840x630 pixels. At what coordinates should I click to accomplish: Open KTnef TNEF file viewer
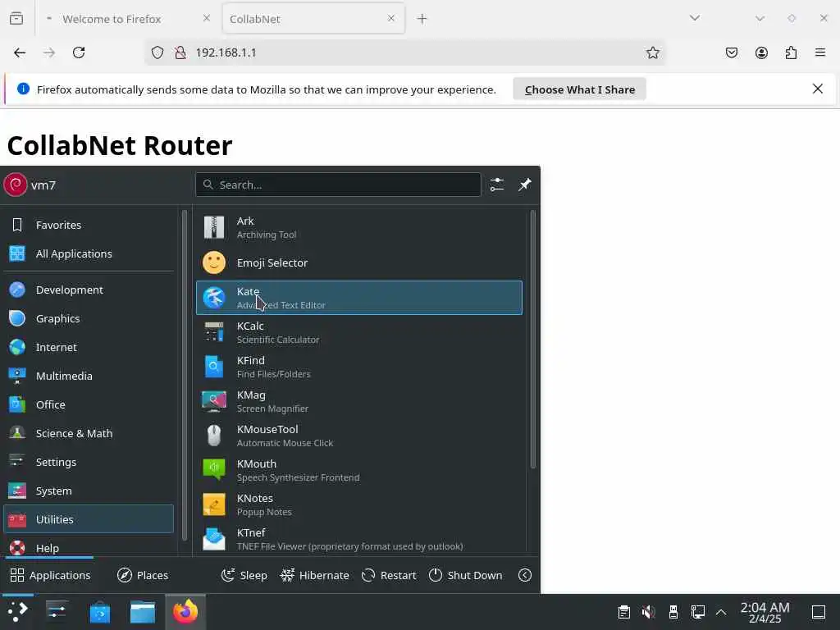(359, 539)
